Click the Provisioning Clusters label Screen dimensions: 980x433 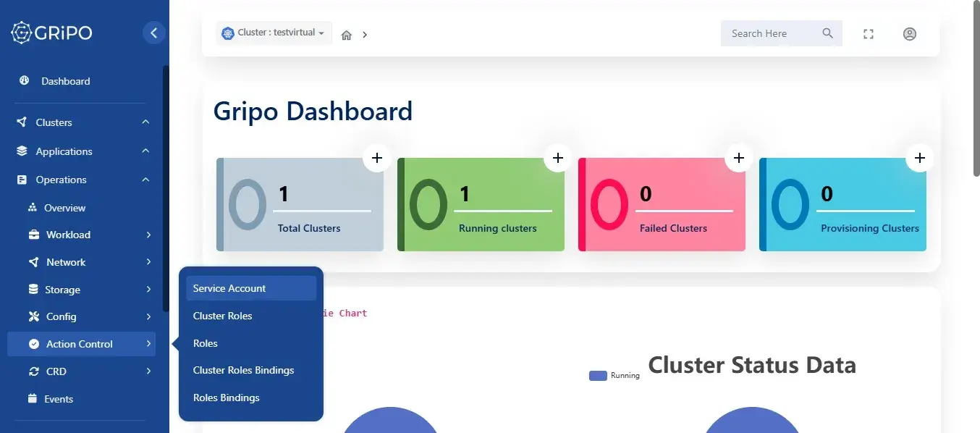pos(870,228)
